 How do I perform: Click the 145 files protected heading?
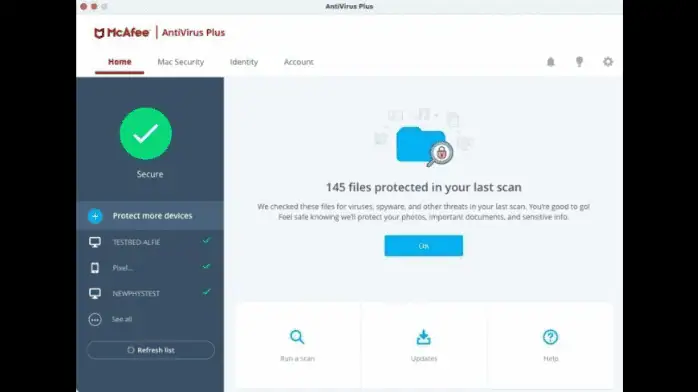point(423,187)
